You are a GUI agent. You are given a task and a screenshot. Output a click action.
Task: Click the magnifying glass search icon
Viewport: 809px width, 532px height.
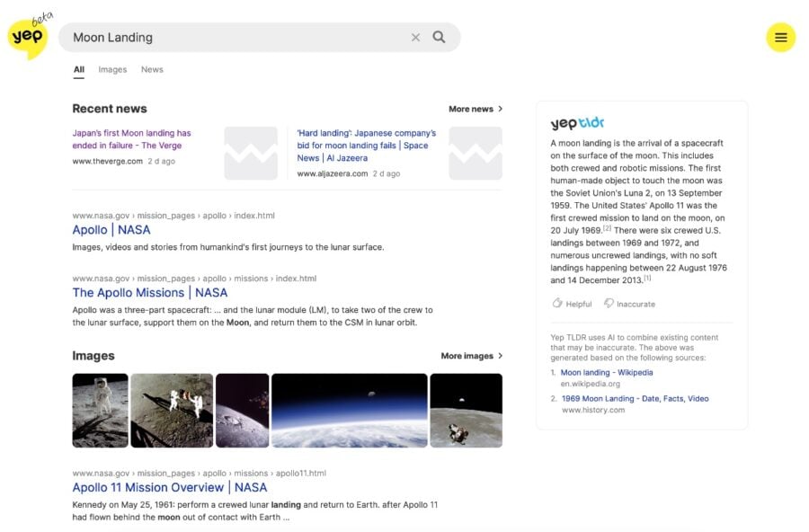pyautogui.click(x=439, y=37)
